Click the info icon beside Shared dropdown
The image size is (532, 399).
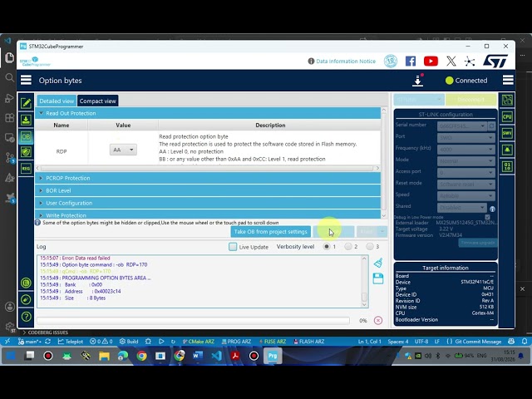[492, 209]
